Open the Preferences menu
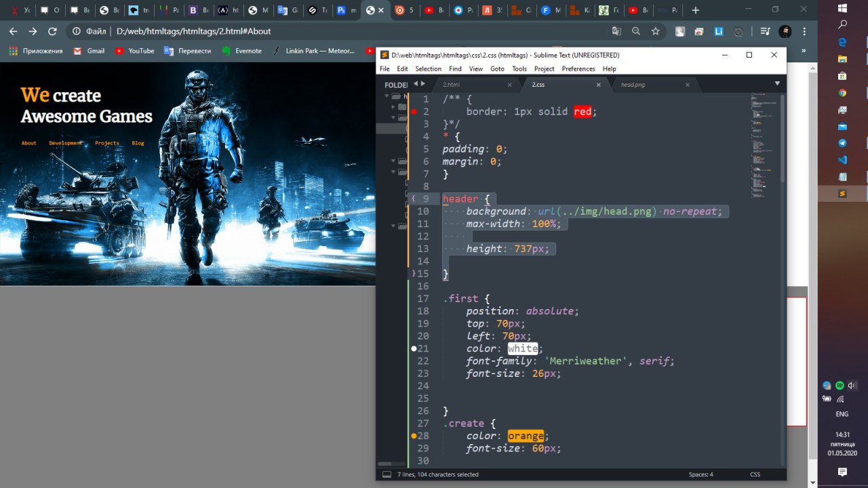 578,68
